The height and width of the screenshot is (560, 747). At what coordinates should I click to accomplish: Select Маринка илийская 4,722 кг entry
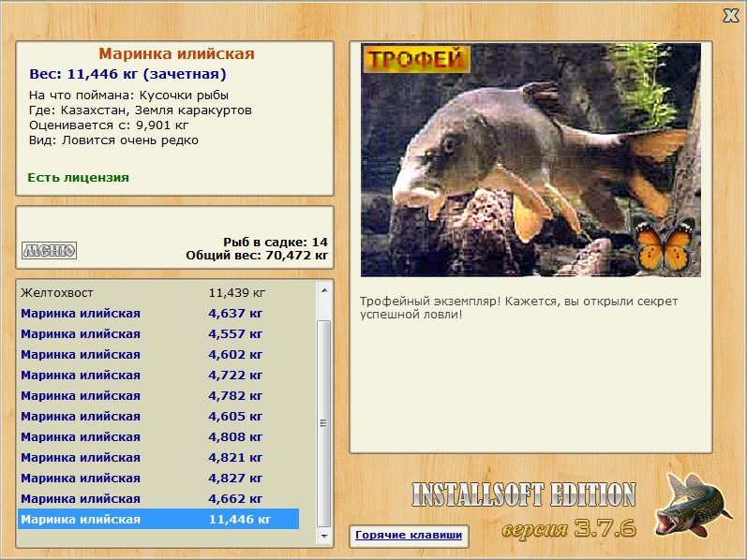[x=158, y=376]
